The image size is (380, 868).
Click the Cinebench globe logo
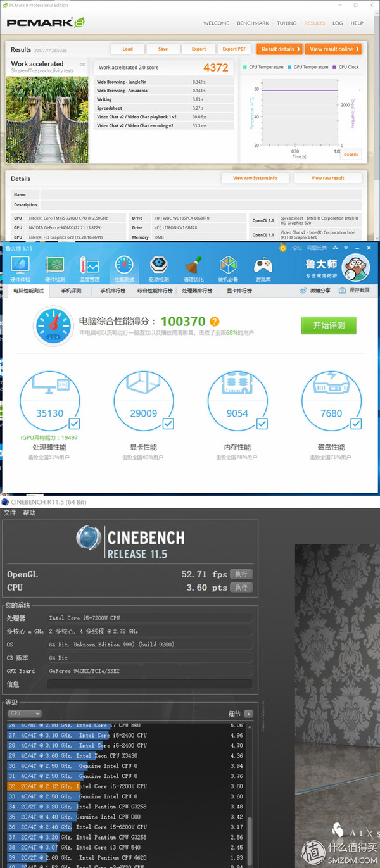pos(89,538)
